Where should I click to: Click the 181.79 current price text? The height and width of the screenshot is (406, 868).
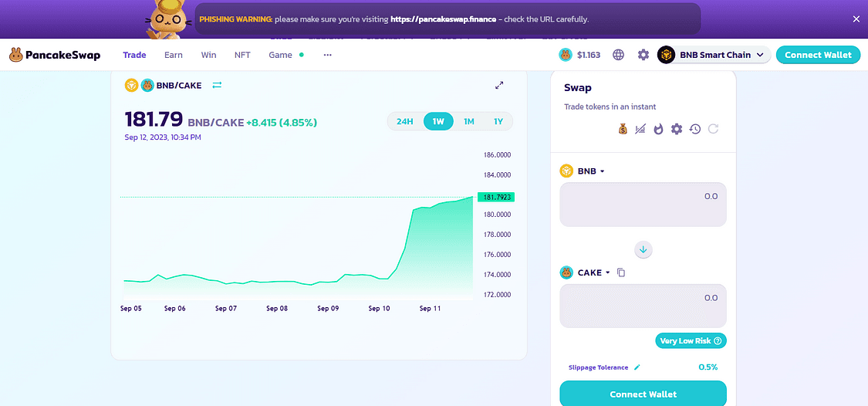[154, 120]
